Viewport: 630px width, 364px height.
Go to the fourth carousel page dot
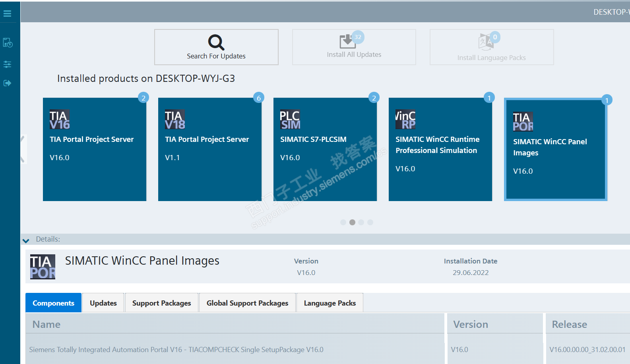(x=370, y=223)
